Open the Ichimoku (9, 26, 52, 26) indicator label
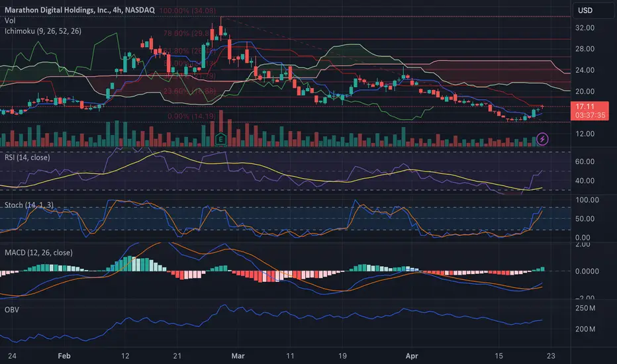 tap(43, 30)
